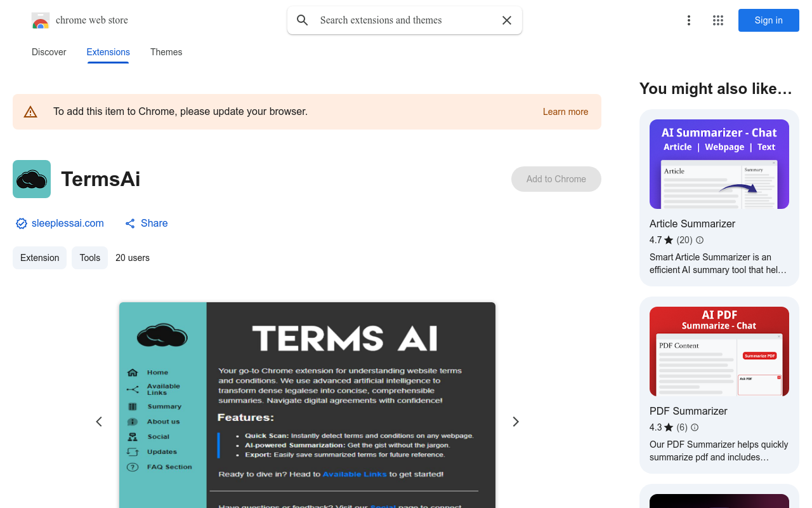Viewport: 812px width, 508px height.
Task: Advance to next screenshot with right arrow
Action: 516,422
